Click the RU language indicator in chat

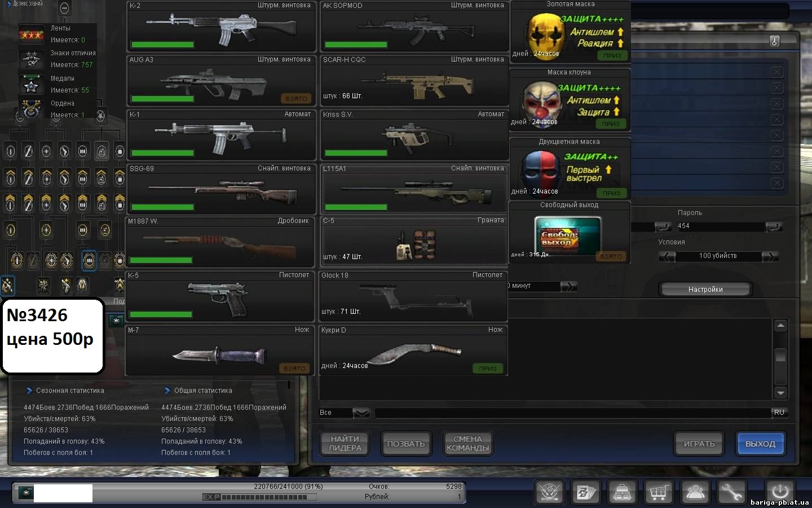[779, 413]
